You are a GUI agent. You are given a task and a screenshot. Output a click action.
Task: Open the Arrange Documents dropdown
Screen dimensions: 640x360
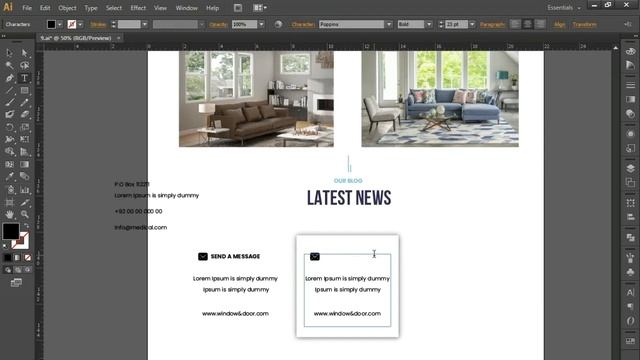click(260, 8)
